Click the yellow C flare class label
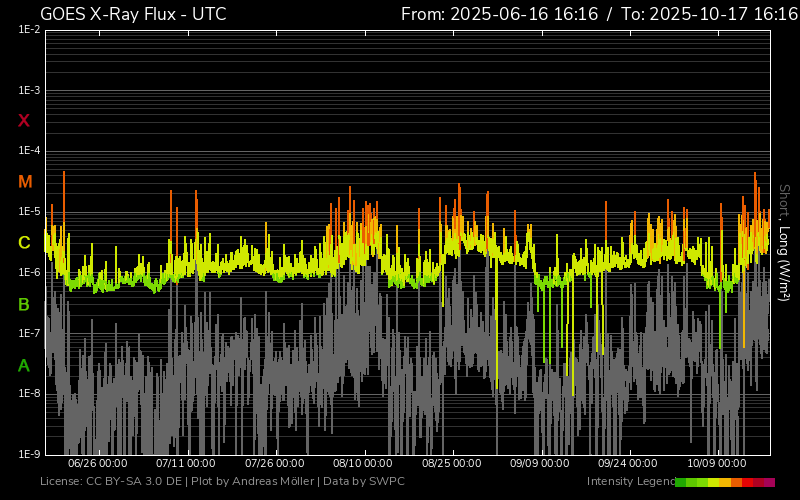 pos(24,243)
